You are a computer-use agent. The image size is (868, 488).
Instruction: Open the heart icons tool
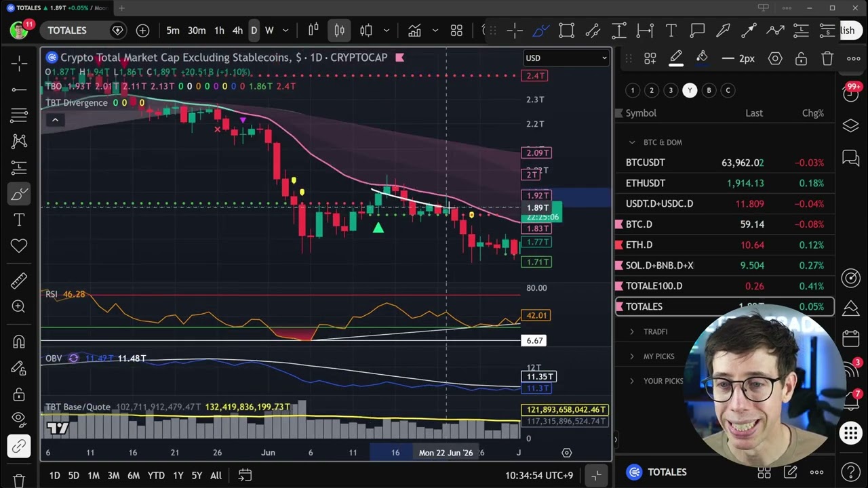point(19,245)
